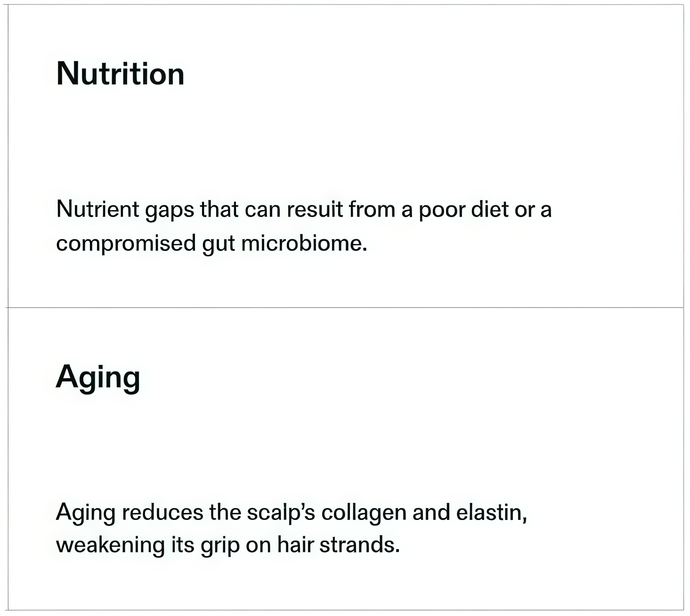Click the word 'weakening'
The height and width of the screenshot is (616, 690).
(110, 545)
